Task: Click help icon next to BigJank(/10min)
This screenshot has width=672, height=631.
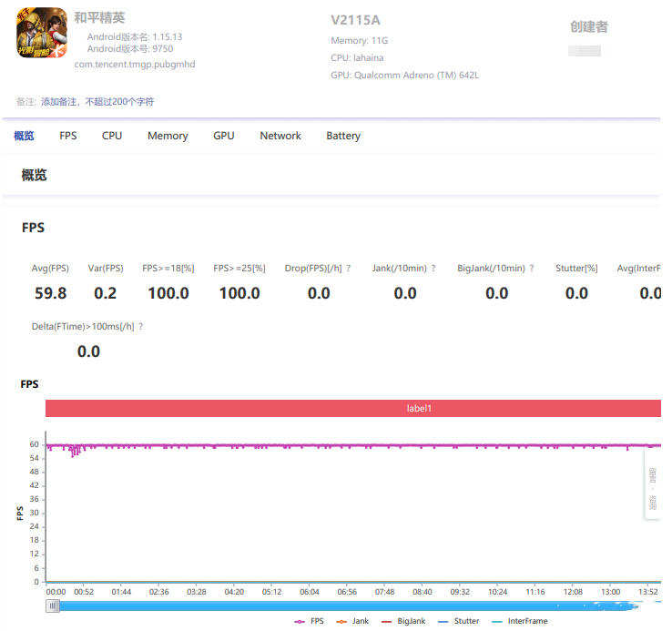Action: (532, 269)
